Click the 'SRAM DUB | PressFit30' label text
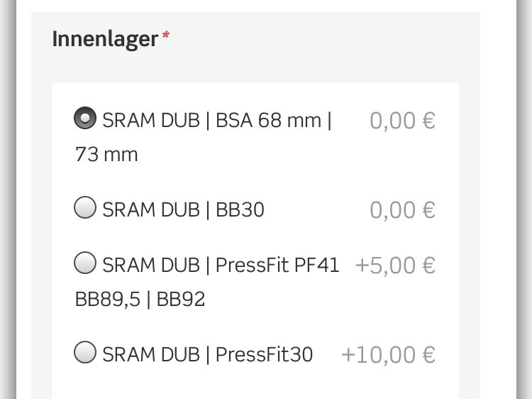This screenshot has width=532, height=399. (207, 354)
